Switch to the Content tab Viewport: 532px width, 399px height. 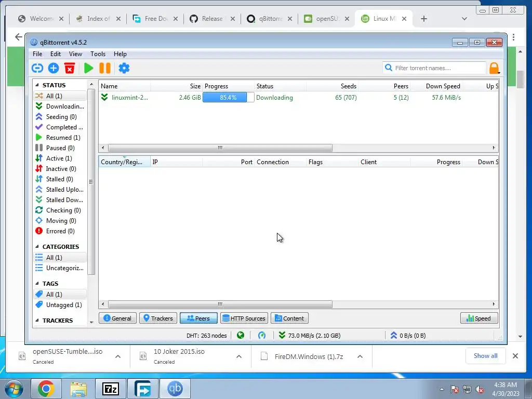click(289, 318)
